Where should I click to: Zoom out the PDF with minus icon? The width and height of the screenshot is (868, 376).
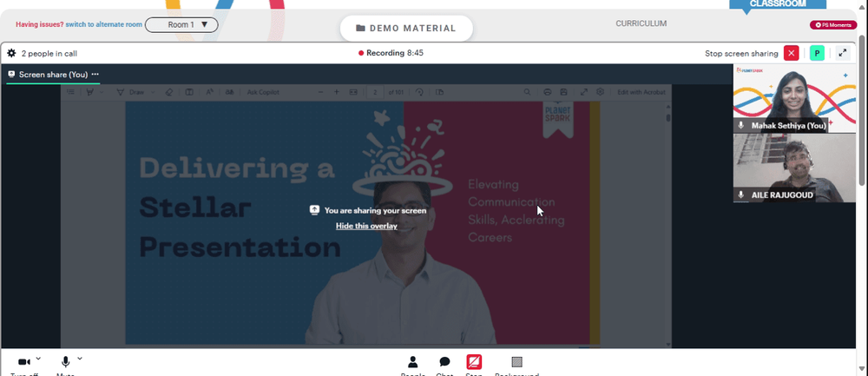click(320, 92)
